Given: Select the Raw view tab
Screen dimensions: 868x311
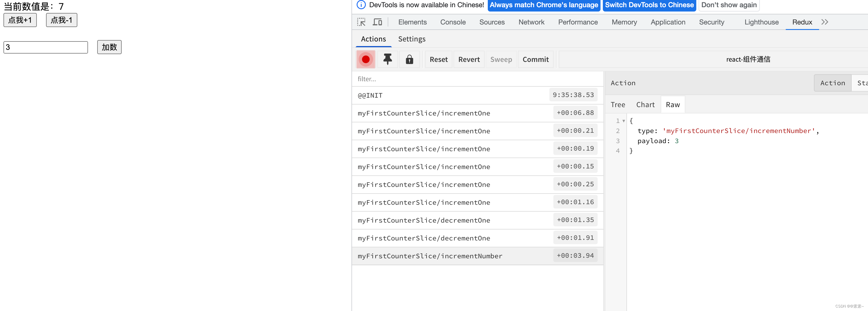Looking at the screenshot, I should (673, 104).
